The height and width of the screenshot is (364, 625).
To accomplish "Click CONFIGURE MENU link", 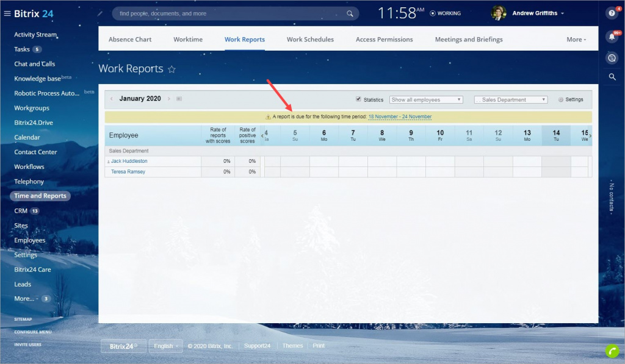I will (x=33, y=332).
